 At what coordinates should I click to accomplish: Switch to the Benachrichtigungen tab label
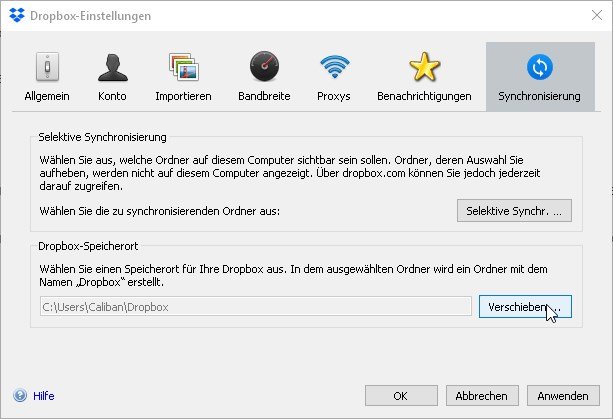click(x=424, y=96)
